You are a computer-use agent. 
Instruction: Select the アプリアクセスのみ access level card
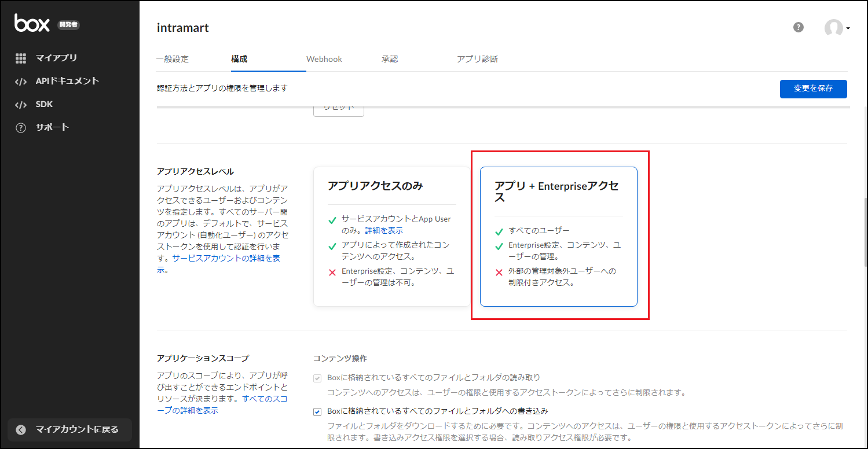click(x=391, y=236)
